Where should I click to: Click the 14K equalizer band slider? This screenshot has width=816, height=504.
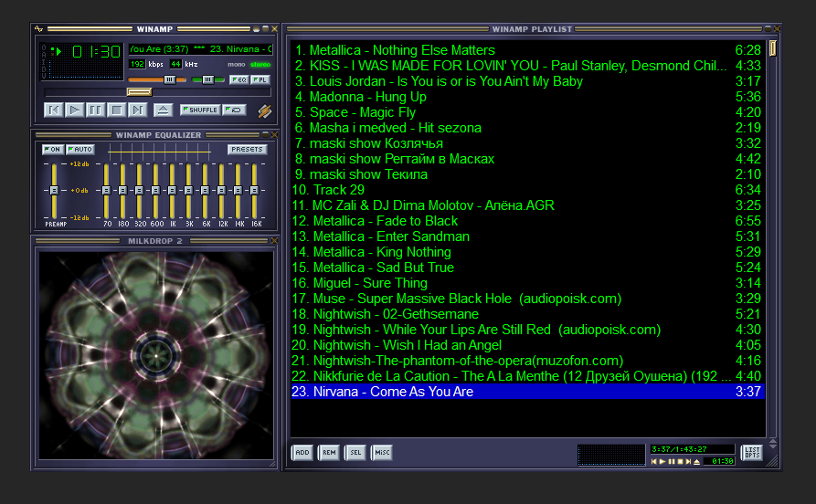(x=238, y=190)
